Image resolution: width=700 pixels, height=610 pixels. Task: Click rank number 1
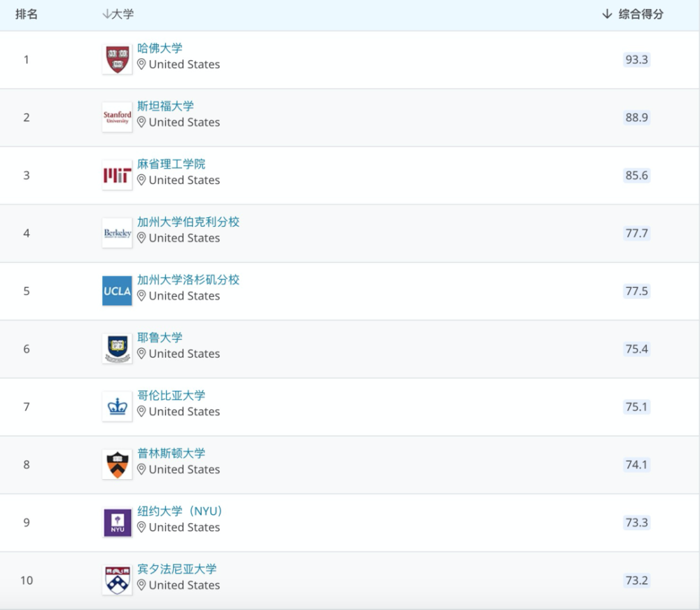tap(27, 60)
